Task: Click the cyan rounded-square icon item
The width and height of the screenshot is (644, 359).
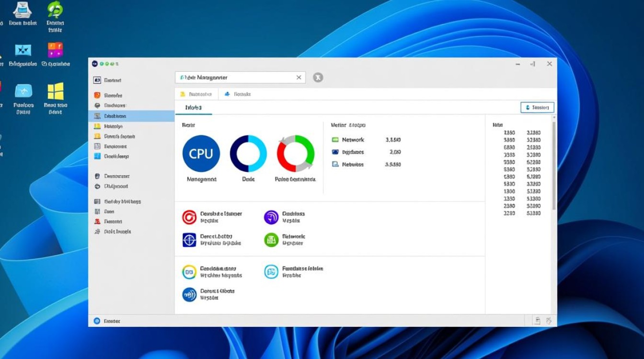Action: (x=271, y=272)
